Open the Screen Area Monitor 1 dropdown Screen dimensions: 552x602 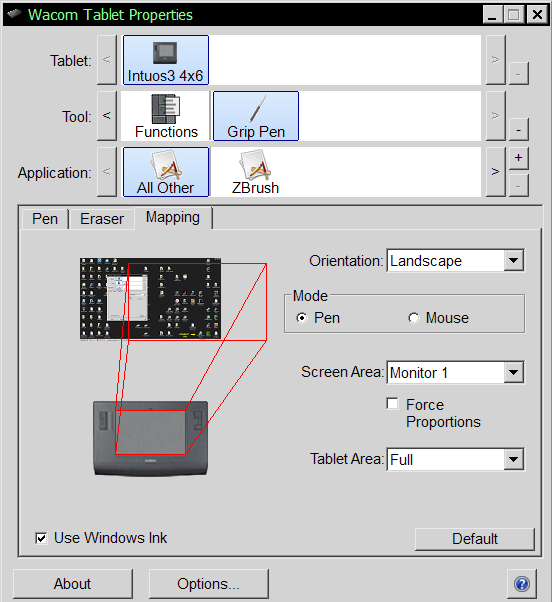tap(455, 372)
